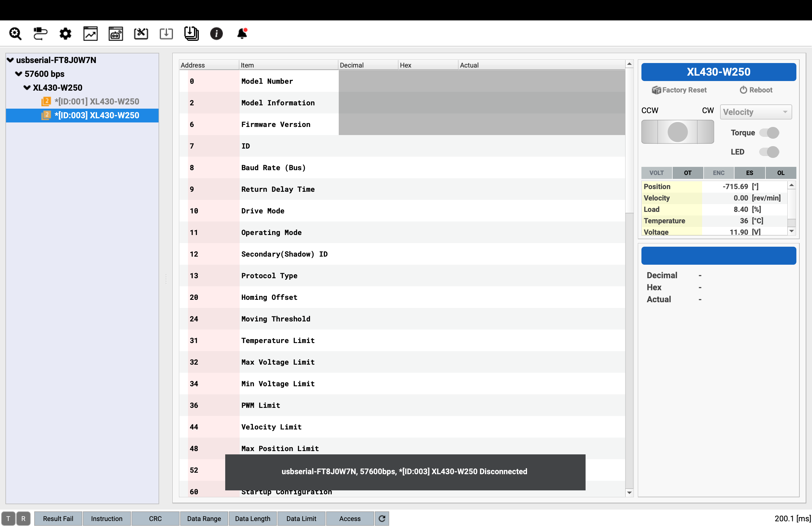Click the Data Length status button
Screen dimensions: 812x527
click(x=253, y=519)
